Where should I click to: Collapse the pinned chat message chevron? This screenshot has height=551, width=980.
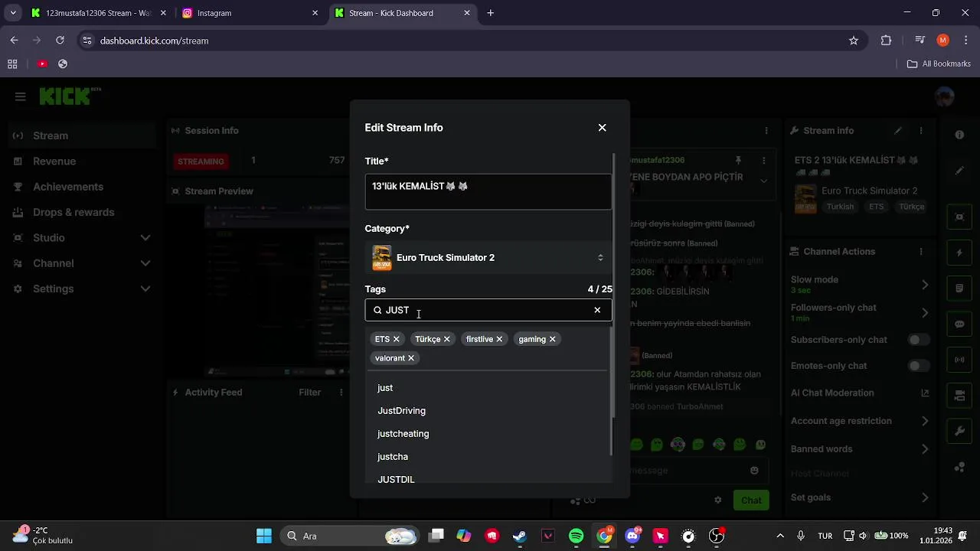tap(763, 181)
